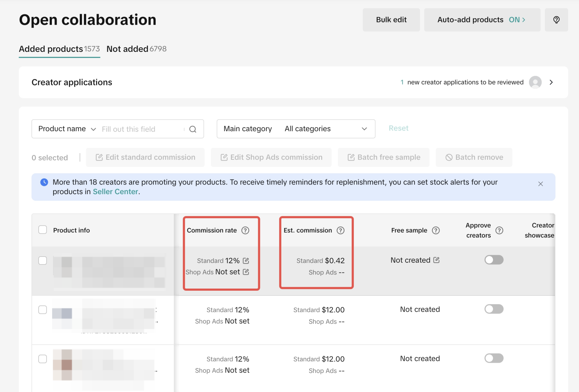Toggle Approve creators switch in first row
579x392 pixels.
[494, 260]
